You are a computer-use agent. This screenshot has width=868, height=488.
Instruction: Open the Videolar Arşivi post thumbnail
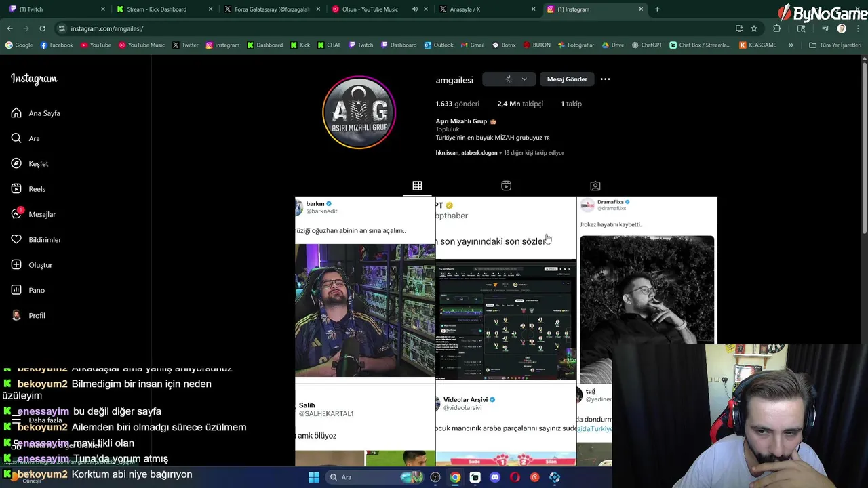point(506,425)
